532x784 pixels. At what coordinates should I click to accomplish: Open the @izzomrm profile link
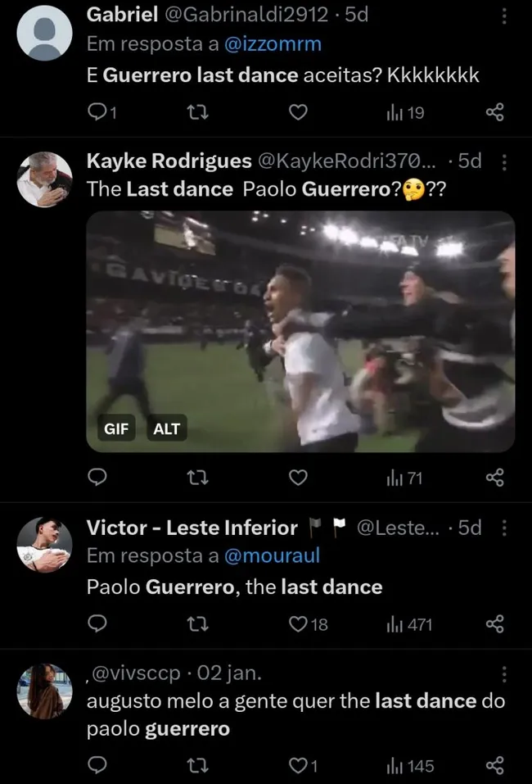click(x=273, y=45)
